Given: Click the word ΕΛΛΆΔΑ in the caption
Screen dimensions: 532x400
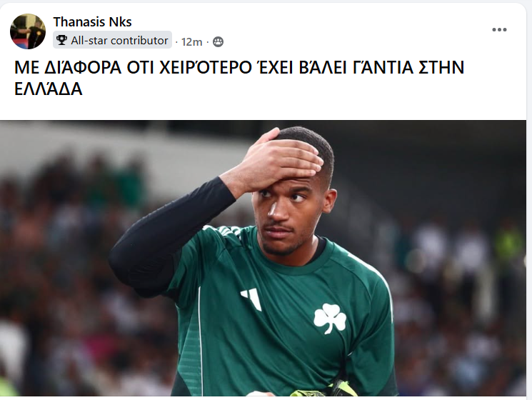Looking at the screenshot, I should coord(48,89).
